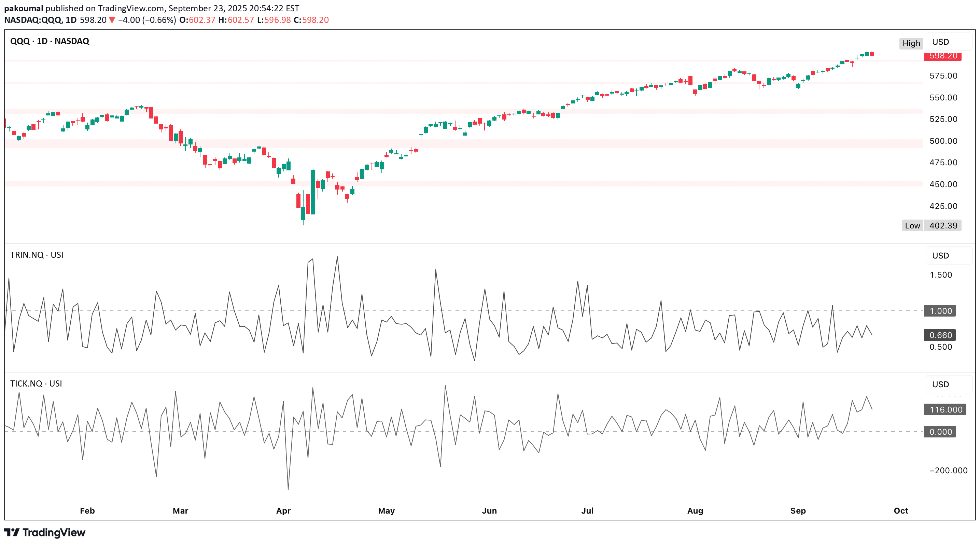980x545 pixels.
Task: Click the 525.00 price axis label
Action: tap(943, 119)
